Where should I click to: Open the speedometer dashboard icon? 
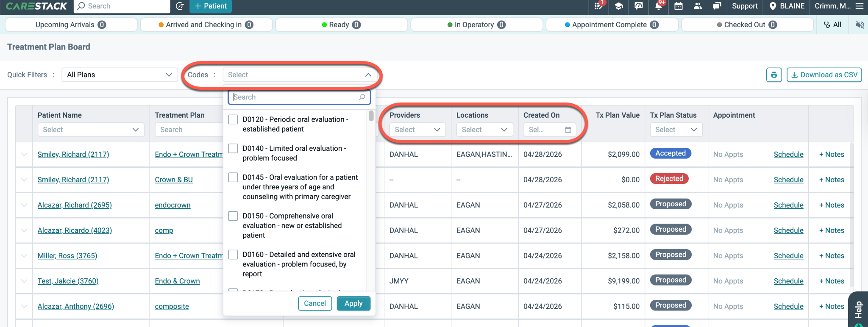tap(639, 6)
